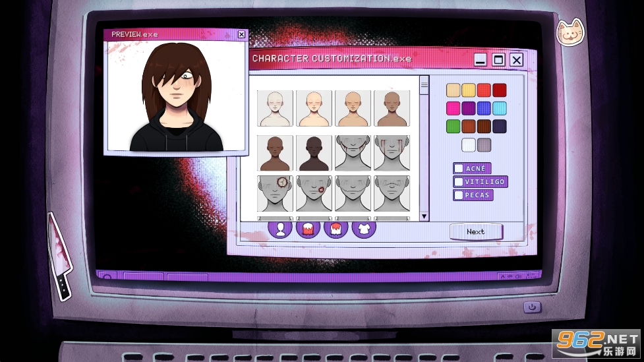The image size is (644, 362).
Task: Pick the hot pink color swatch
Action: point(453,108)
